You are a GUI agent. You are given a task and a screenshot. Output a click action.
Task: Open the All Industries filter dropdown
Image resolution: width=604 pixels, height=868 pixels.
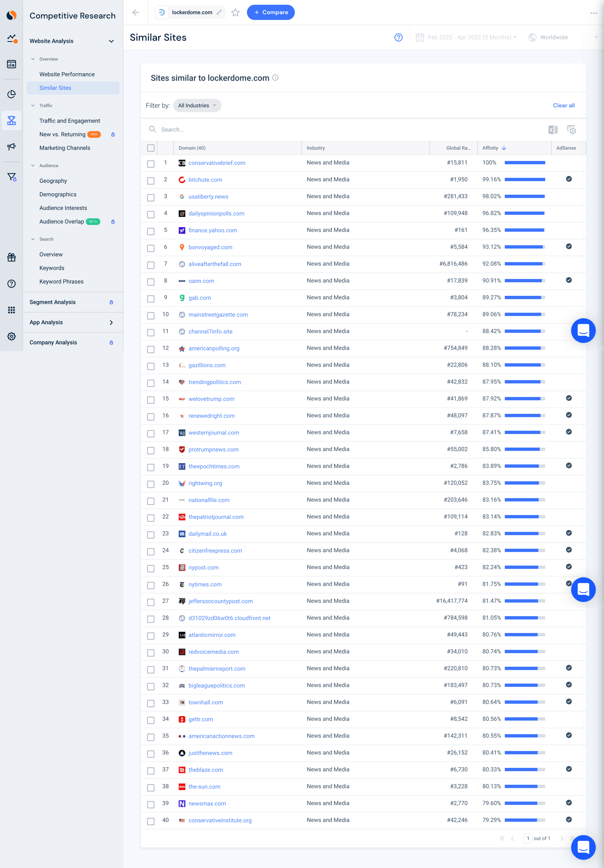click(x=197, y=106)
